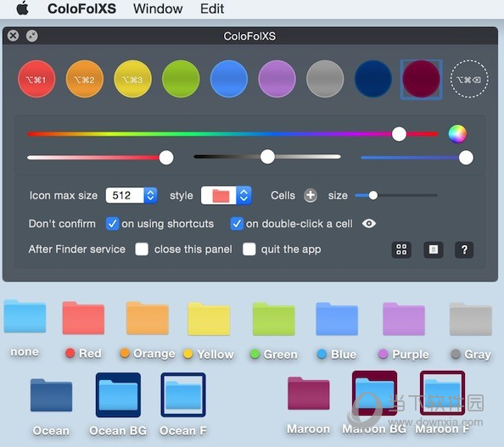Open the Icon max size dropdown arrows
The width and height of the screenshot is (504, 447).
click(150, 195)
